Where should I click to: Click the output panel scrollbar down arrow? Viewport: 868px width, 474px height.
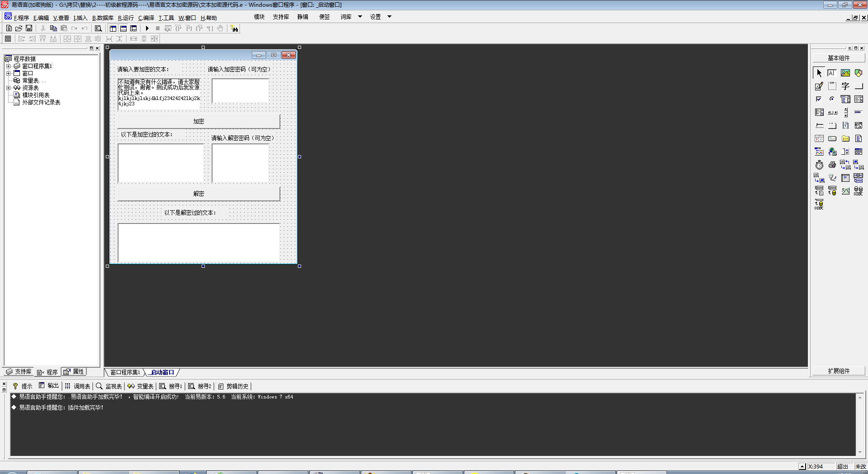(860, 452)
